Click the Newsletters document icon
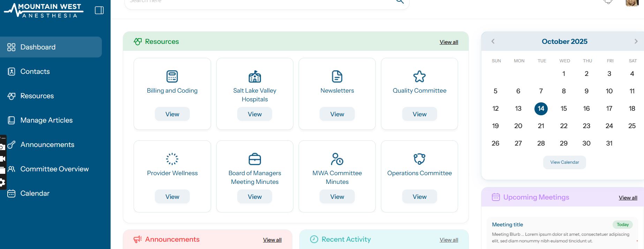The height and width of the screenshot is (249, 644). coord(337,76)
